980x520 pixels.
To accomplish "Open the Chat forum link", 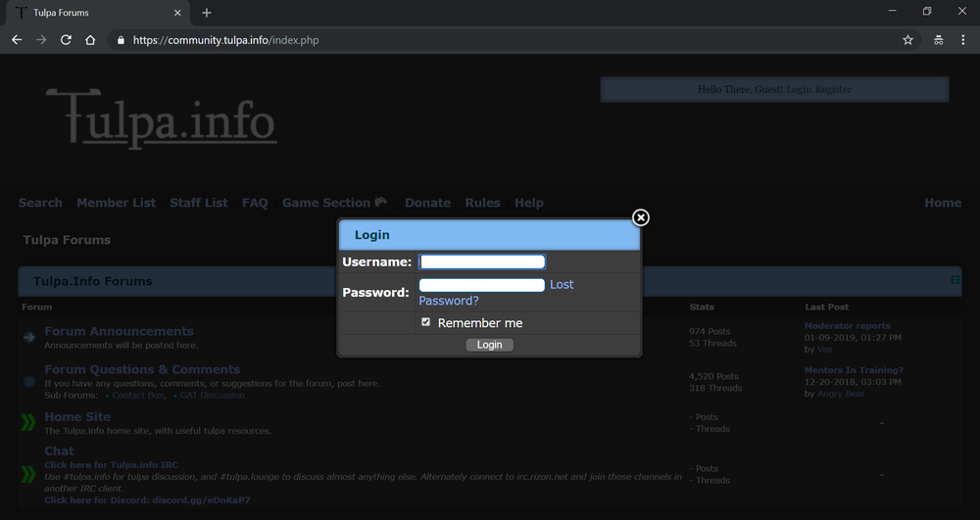I will [59, 450].
